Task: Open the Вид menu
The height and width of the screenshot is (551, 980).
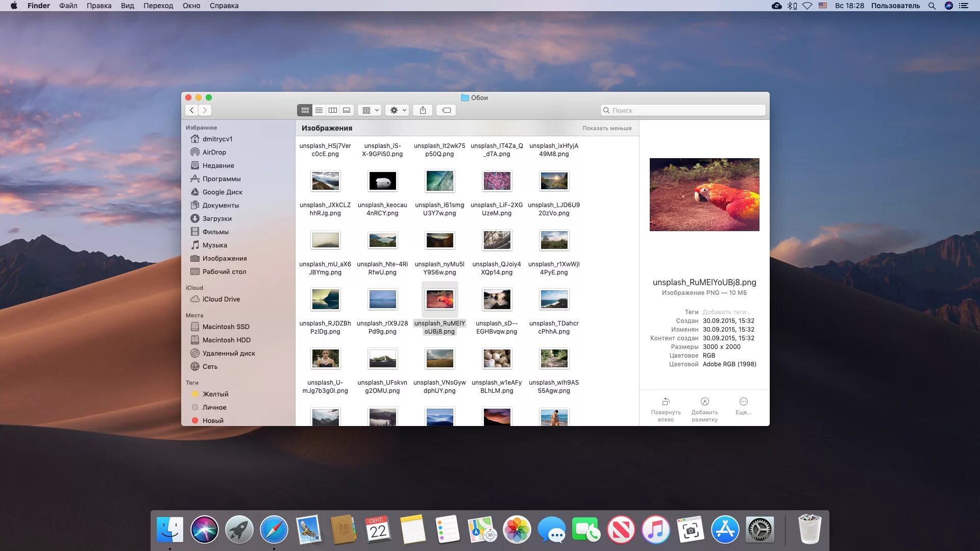Action: pos(127,6)
